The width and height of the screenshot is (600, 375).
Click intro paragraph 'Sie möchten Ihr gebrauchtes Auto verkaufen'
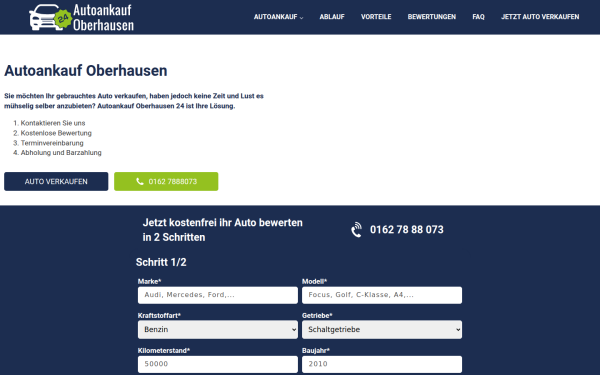[x=134, y=101]
